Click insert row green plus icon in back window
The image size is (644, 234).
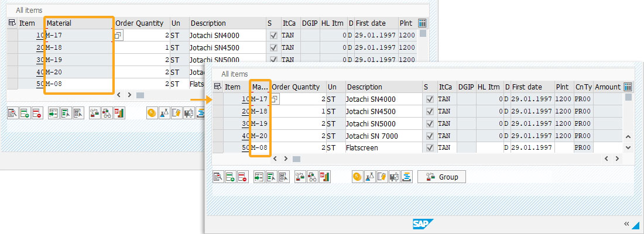tap(25, 113)
